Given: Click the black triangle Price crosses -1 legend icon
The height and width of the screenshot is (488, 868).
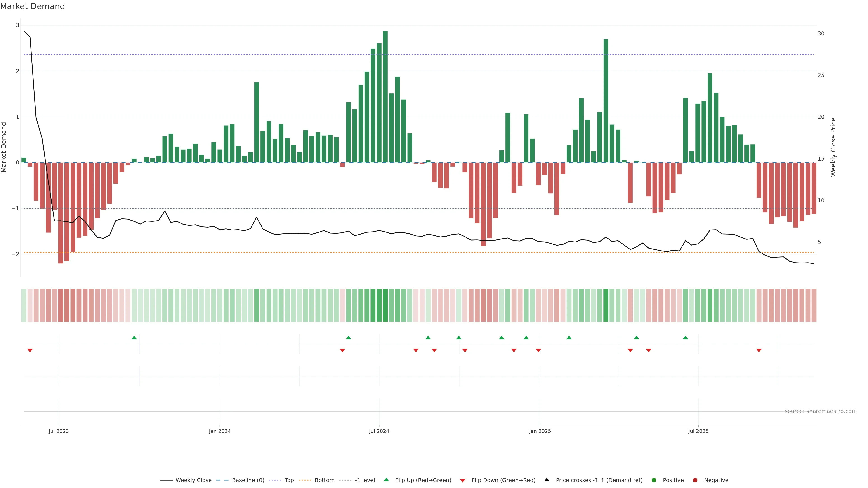Looking at the screenshot, I should point(547,480).
